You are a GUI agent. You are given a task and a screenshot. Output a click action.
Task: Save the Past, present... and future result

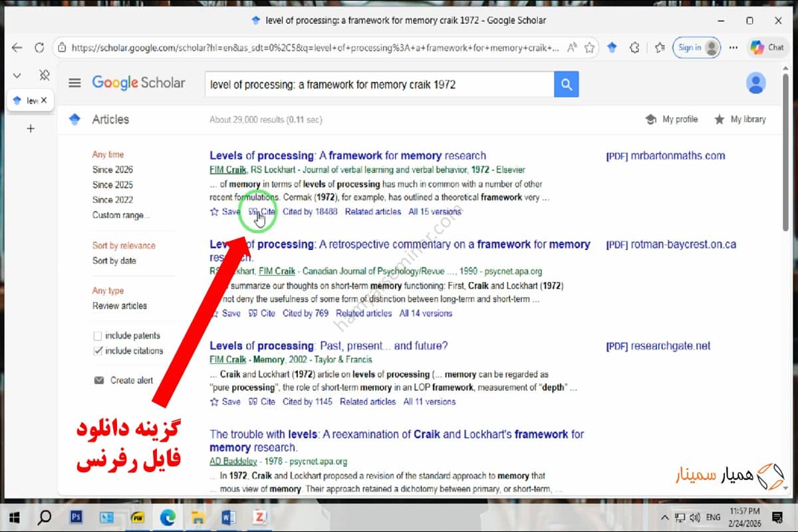pyautogui.click(x=225, y=402)
